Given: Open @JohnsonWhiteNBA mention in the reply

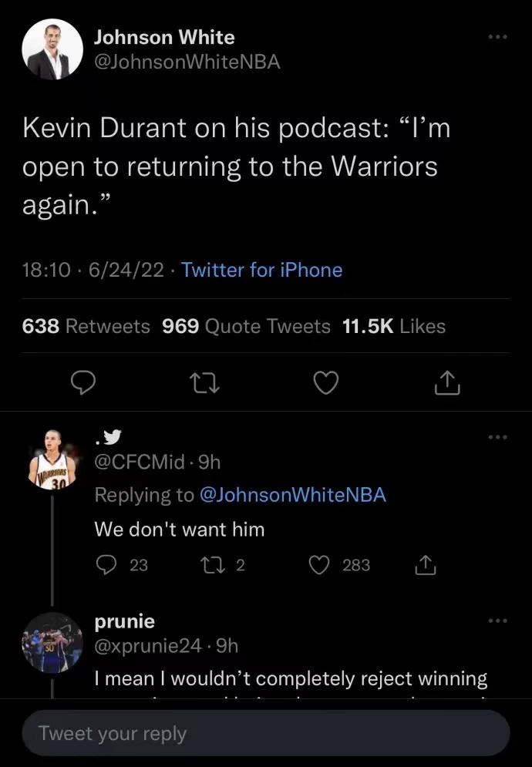Looking at the screenshot, I should (x=292, y=495).
